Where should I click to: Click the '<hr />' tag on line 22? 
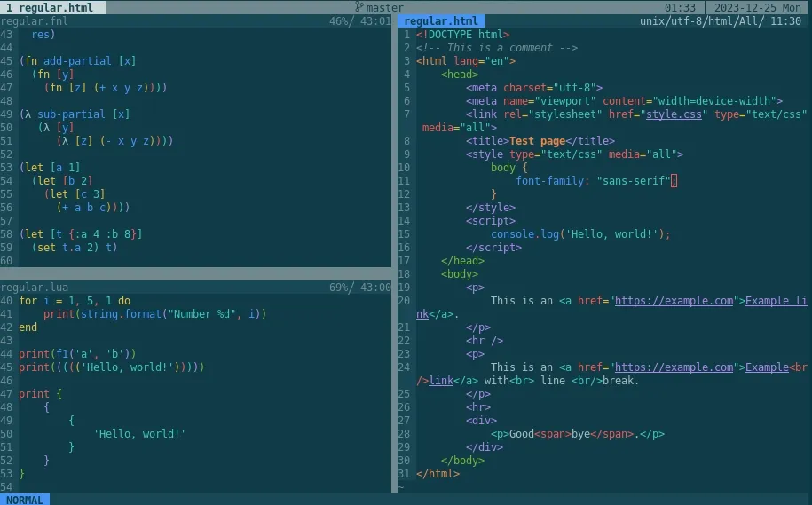click(485, 341)
